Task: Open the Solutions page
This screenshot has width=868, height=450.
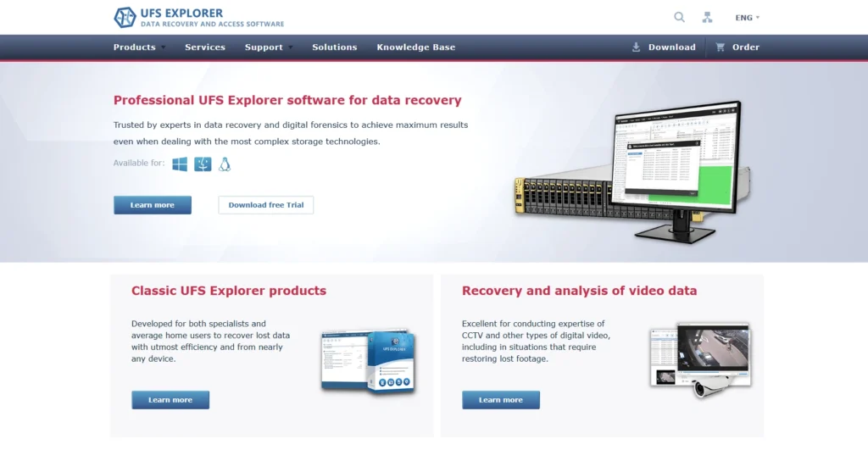Action: click(334, 47)
